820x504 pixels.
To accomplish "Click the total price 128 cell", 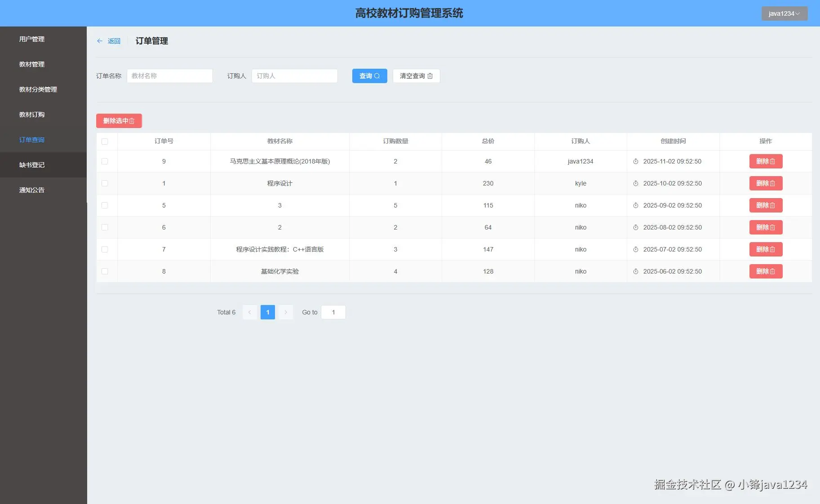I will coord(488,271).
